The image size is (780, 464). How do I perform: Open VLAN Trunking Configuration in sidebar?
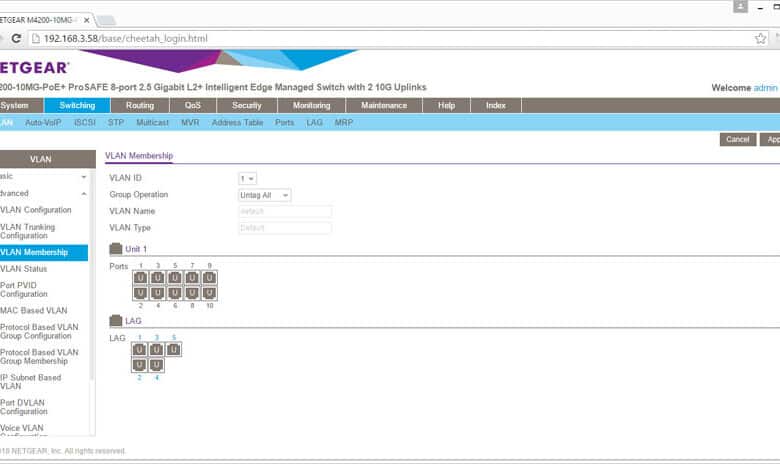27,231
